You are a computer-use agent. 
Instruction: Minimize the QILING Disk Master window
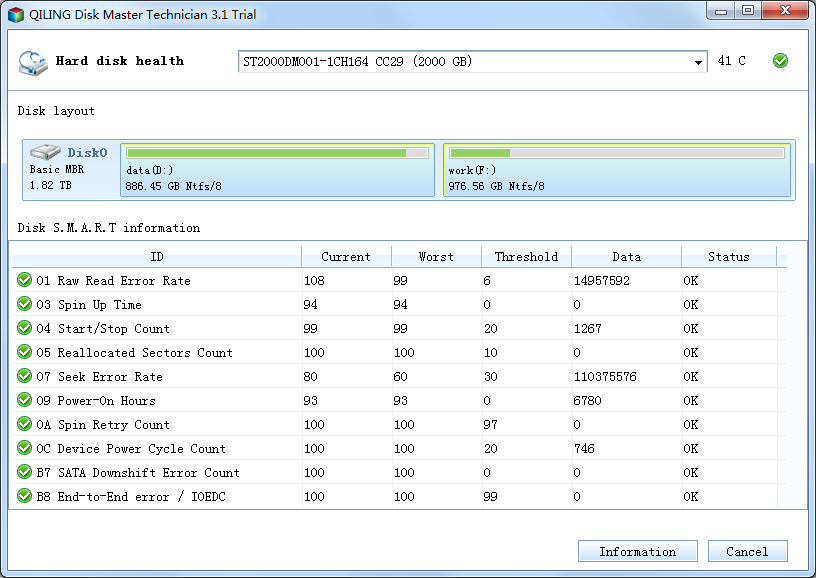click(x=721, y=11)
